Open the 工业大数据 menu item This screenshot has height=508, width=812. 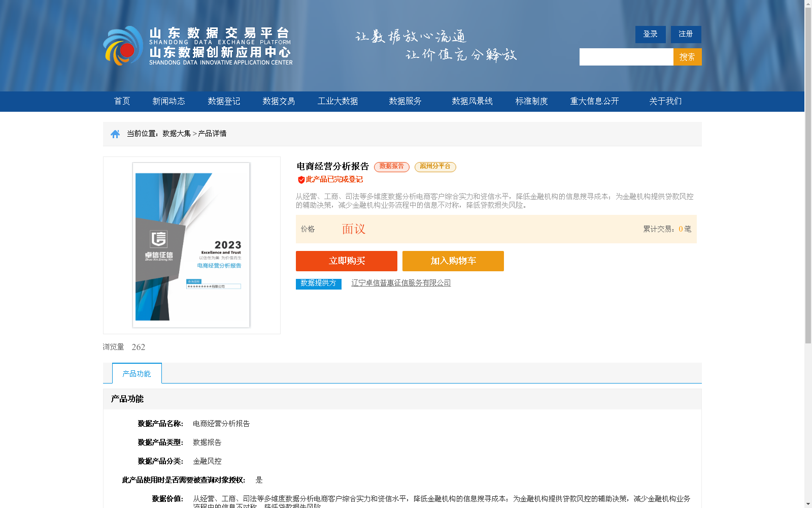338,101
